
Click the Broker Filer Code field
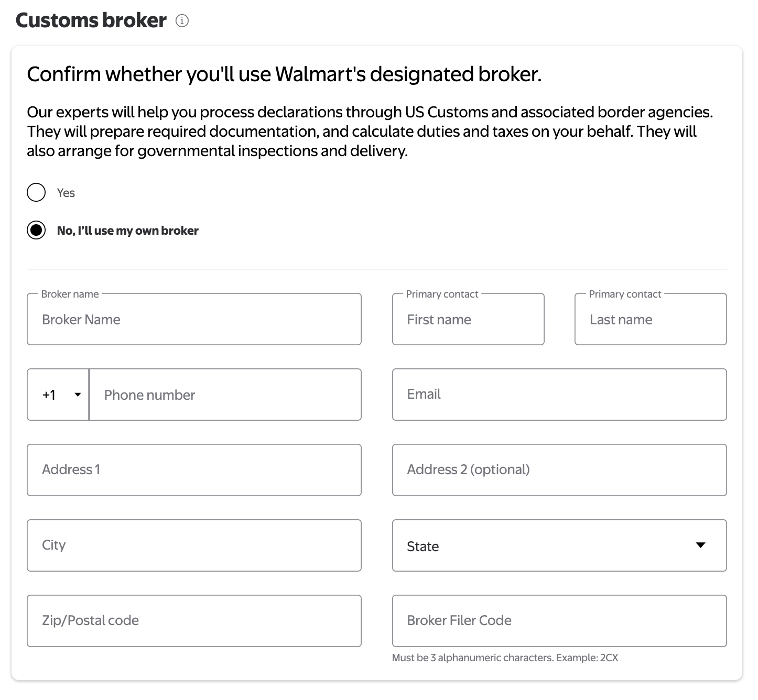(559, 621)
